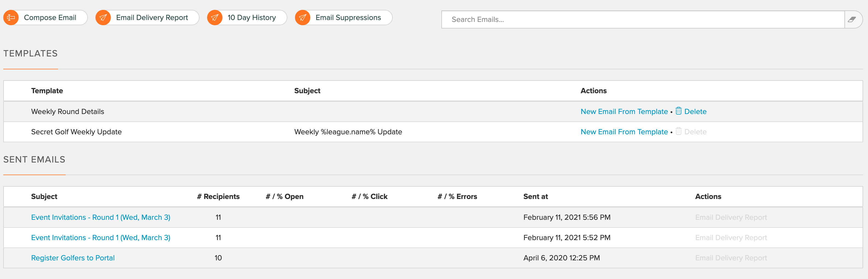Click the # / % Open column header

pos(284,197)
